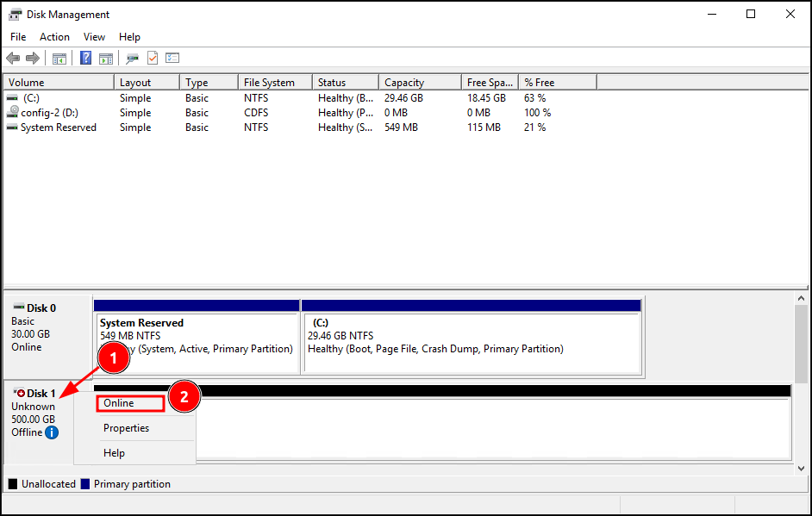Toggle the Show/Hide Console Tree icon

pos(59,59)
